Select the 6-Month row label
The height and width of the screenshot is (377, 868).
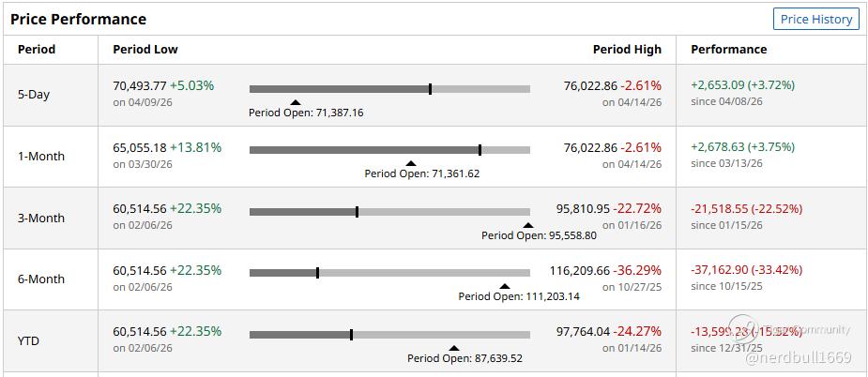[41, 279]
